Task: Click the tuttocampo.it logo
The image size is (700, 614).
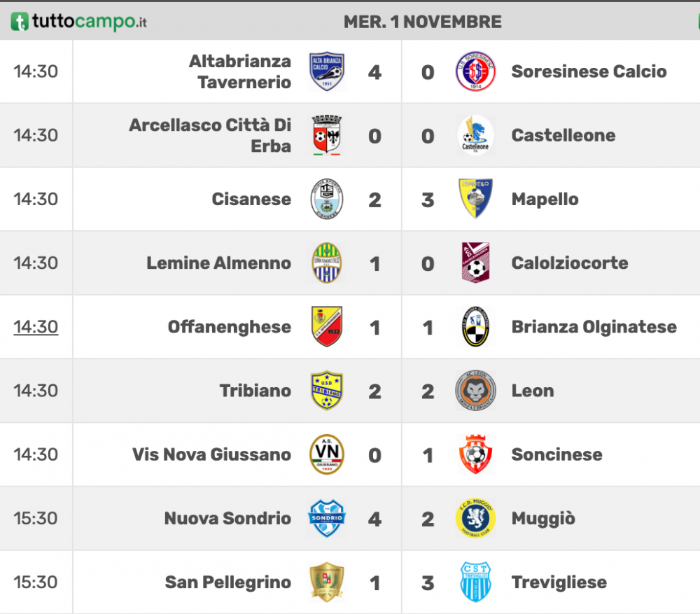Action: pyautogui.click(x=78, y=22)
